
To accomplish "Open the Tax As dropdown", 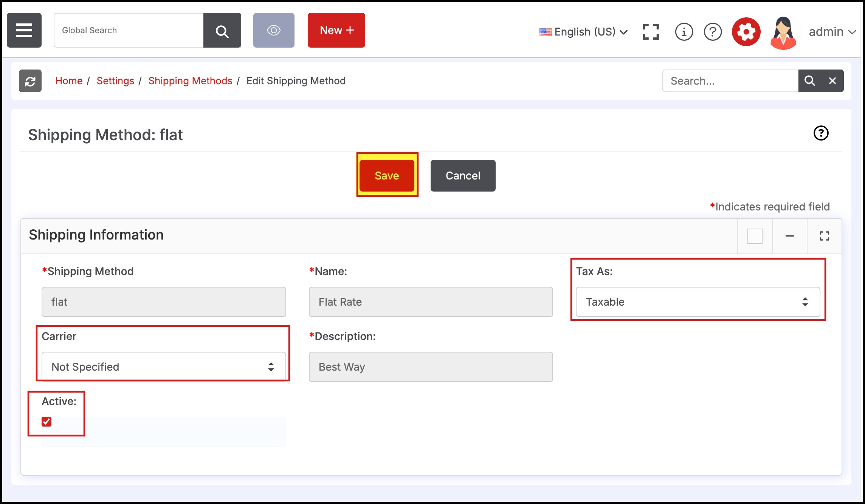I will point(698,302).
